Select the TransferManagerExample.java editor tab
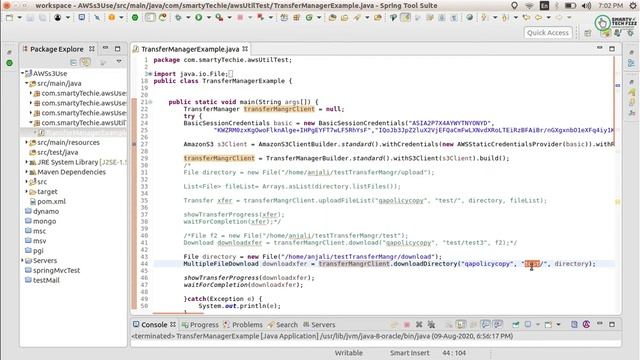 (190, 49)
